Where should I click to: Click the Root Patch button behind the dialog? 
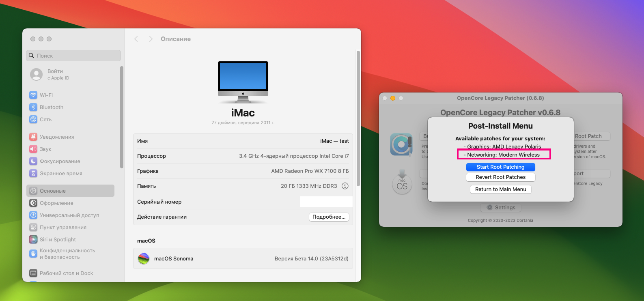(588, 136)
